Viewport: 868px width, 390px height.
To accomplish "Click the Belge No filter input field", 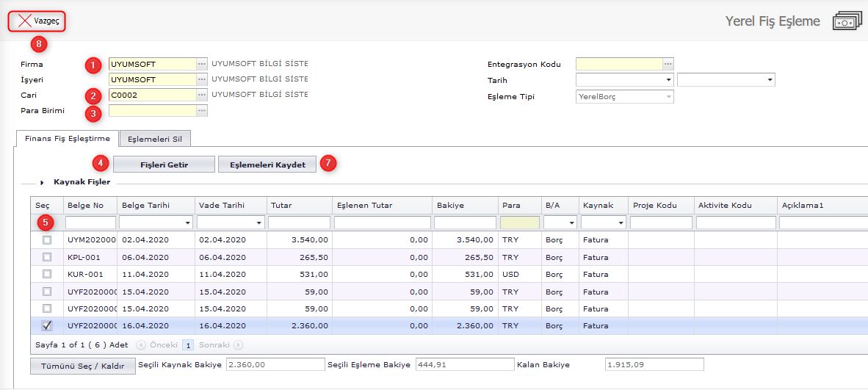I will coord(90,223).
